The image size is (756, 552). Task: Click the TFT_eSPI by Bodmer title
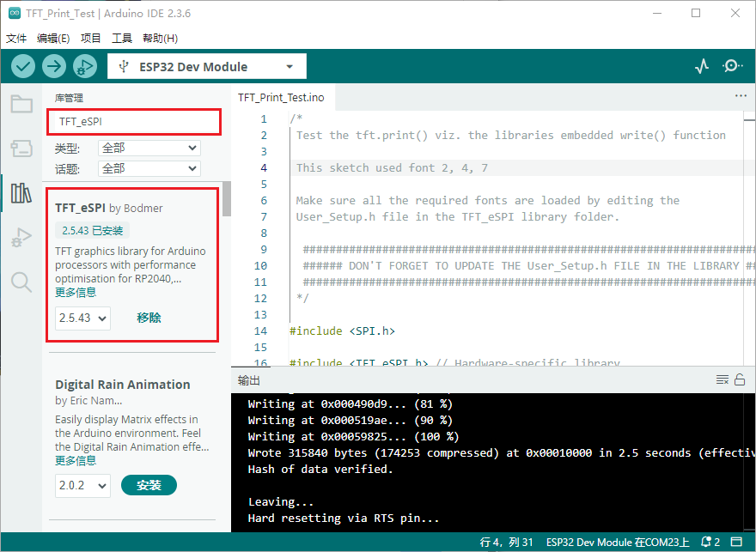(109, 208)
